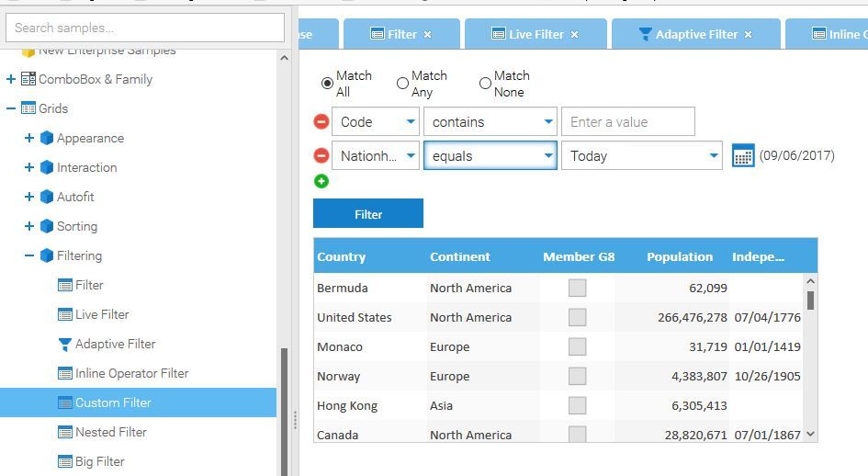868x476 pixels.
Task: Open Adaptive Filter sample in tree
Action: click(115, 344)
